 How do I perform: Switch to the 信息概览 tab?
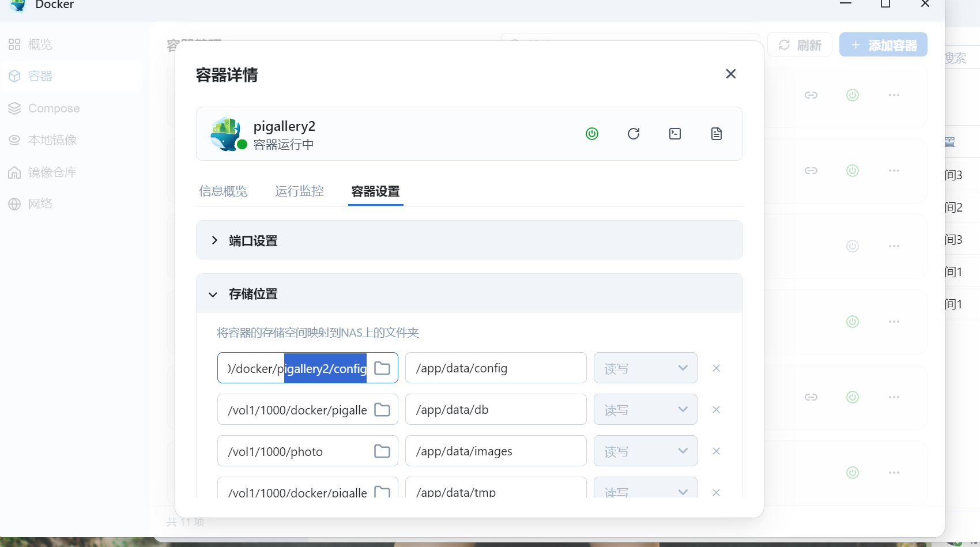pyautogui.click(x=223, y=191)
